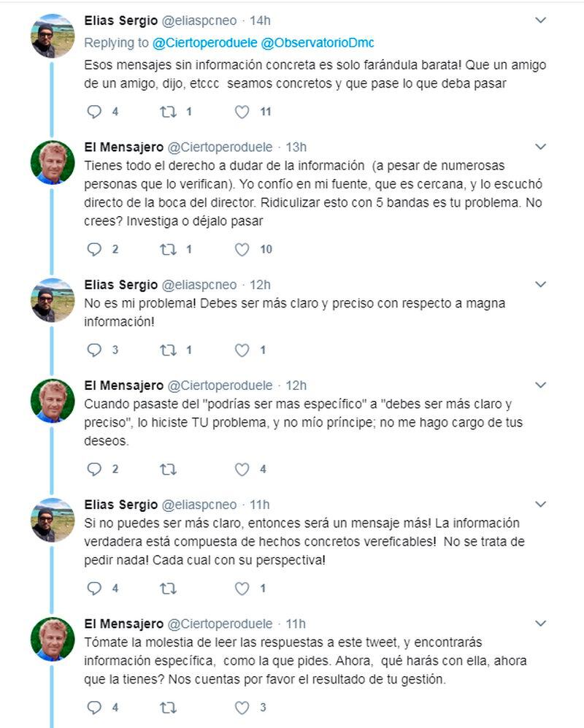Expand options chevron on El Mensajero's 13h tweet
The width and height of the screenshot is (584, 728).
540,147
